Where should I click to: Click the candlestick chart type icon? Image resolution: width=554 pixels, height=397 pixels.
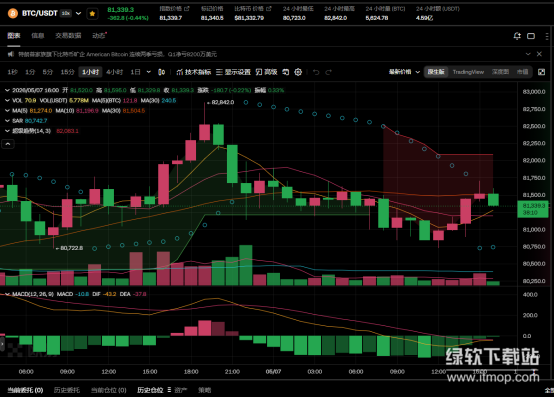point(161,72)
